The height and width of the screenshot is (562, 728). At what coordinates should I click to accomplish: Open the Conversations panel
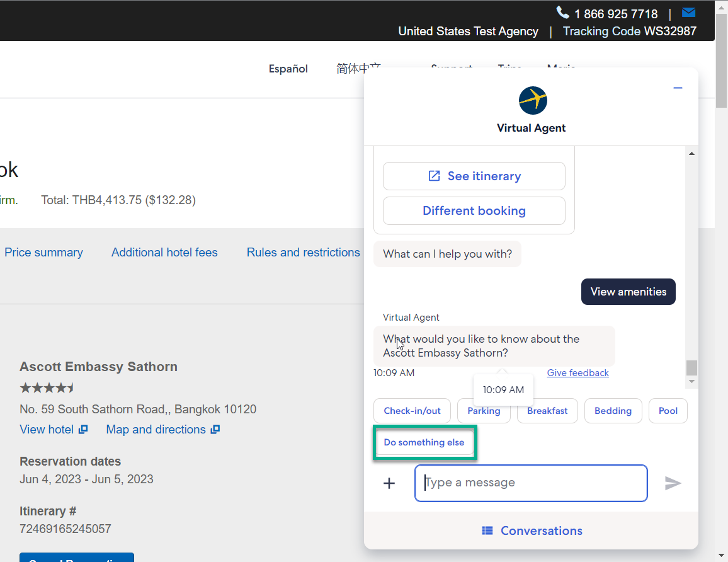[x=531, y=530]
